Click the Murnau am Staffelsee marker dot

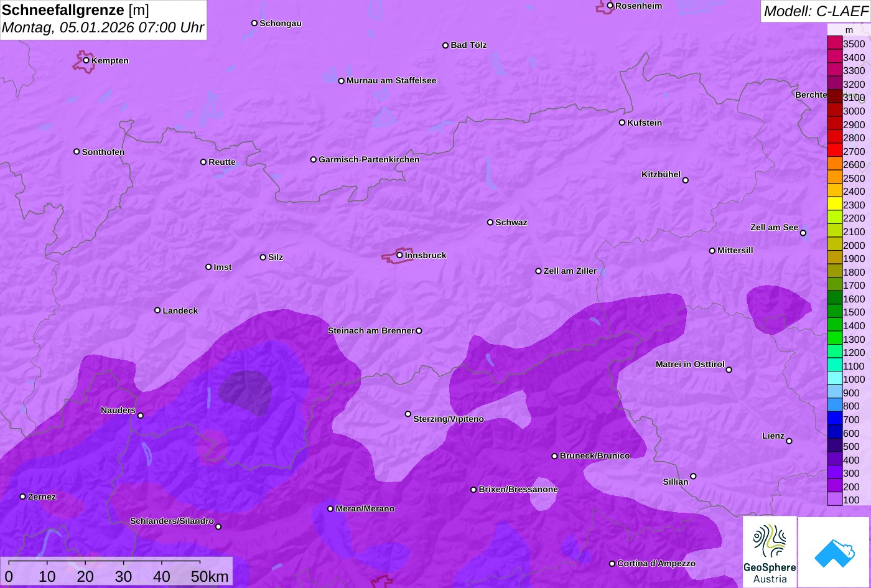pos(342,81)
